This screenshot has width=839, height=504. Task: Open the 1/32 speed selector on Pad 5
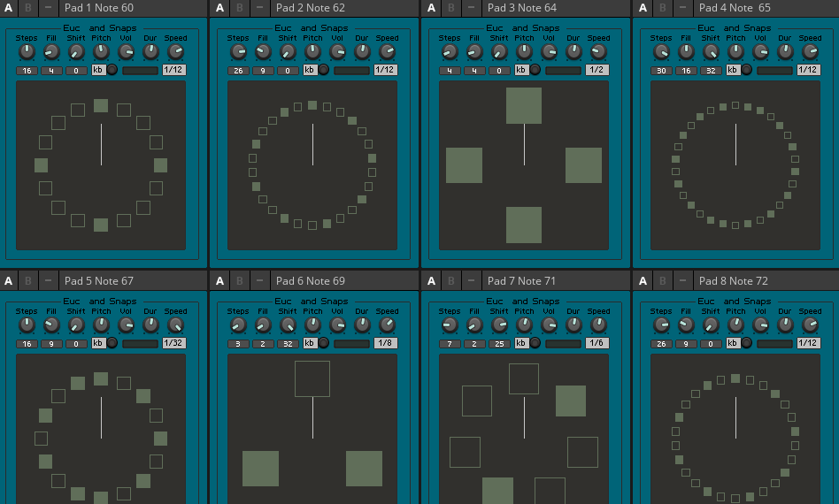click(x=174, y=343)
